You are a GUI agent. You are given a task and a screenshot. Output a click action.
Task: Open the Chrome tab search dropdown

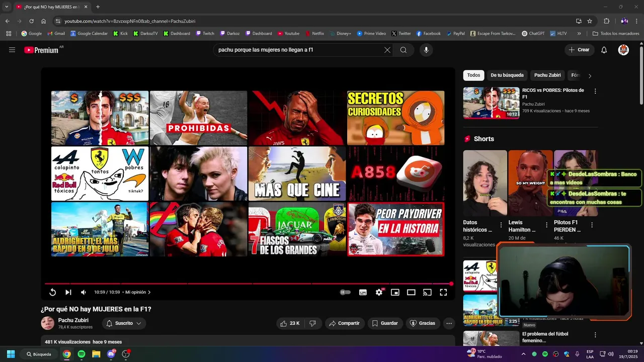click(7, 7)
